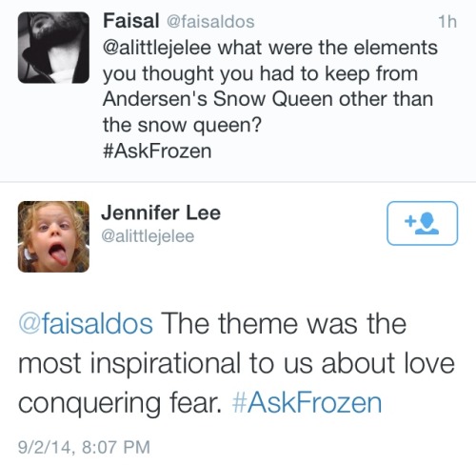Viewport: 476px width, 466px height.
Task: Open Jennifer Lee's profile picture
Action: click(x=53, y=236)
